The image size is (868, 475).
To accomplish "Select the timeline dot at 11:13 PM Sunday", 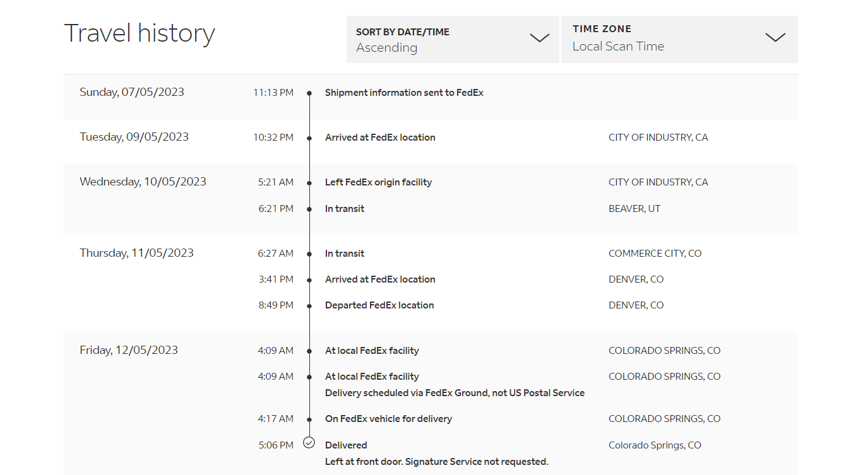I will click(309, 93).
